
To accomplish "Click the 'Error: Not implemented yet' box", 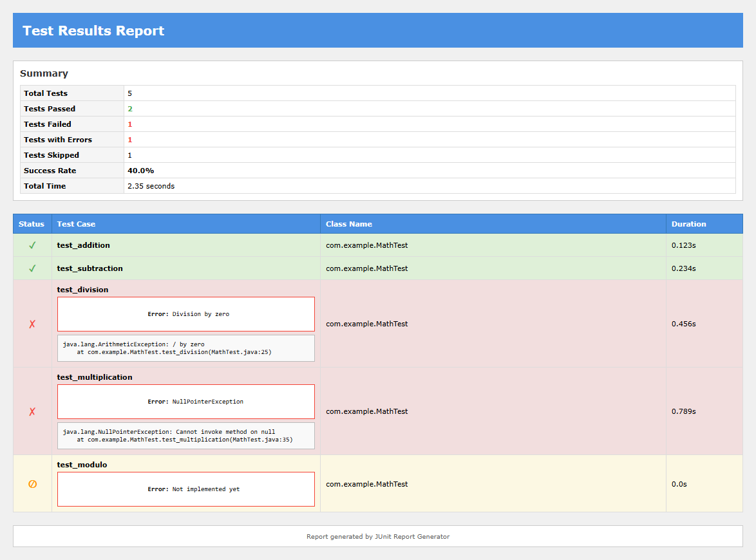I will (x=186, y=489).
